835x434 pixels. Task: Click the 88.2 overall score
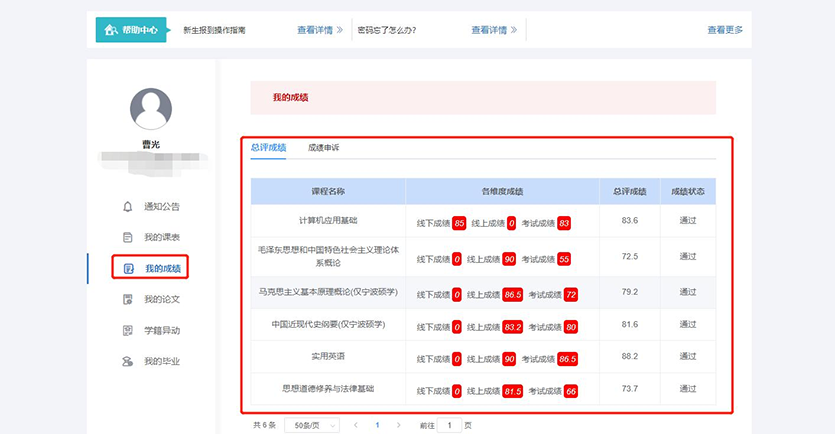pyautogui.click(x=629, y=356)
